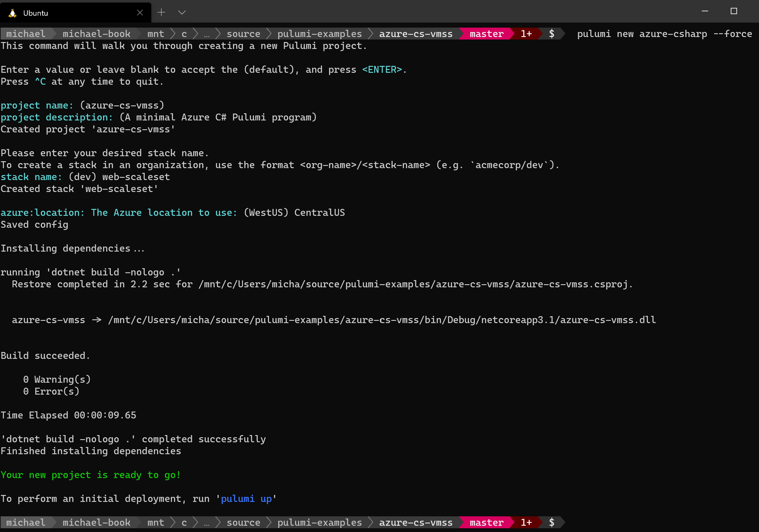
Task: Click the bottom prompt 'source' path segment
Action: click(x=243, y=522)
